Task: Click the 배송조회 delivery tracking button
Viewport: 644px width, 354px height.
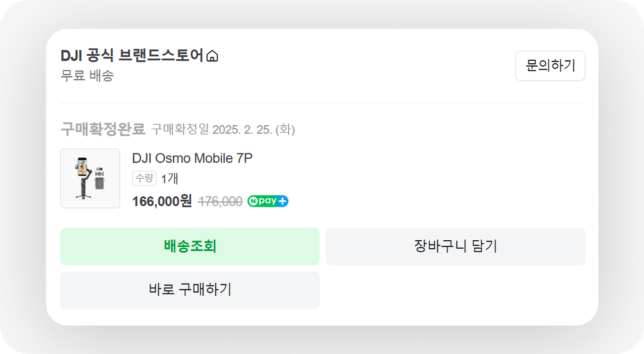Action: [x=190, y=246]
